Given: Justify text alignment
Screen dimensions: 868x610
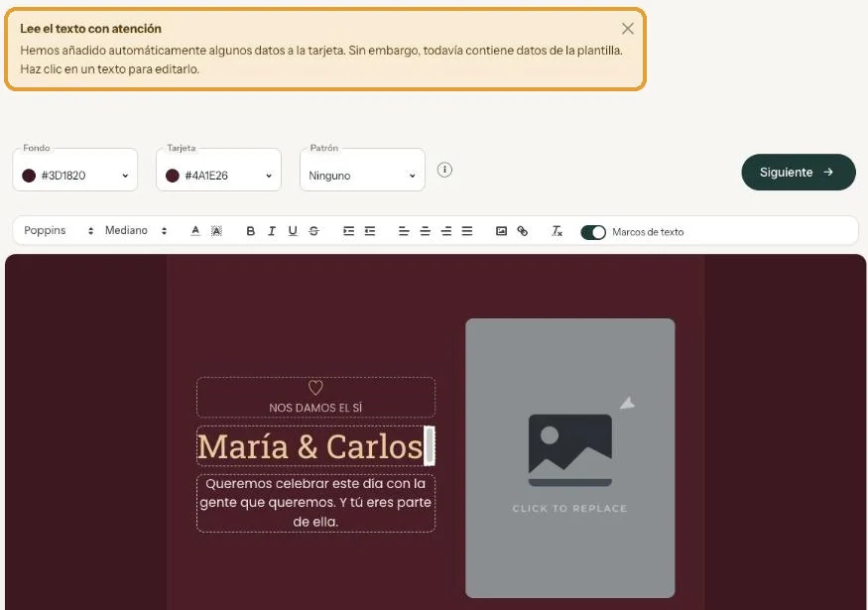Looking at the screenshot, I should click(467, 231).
